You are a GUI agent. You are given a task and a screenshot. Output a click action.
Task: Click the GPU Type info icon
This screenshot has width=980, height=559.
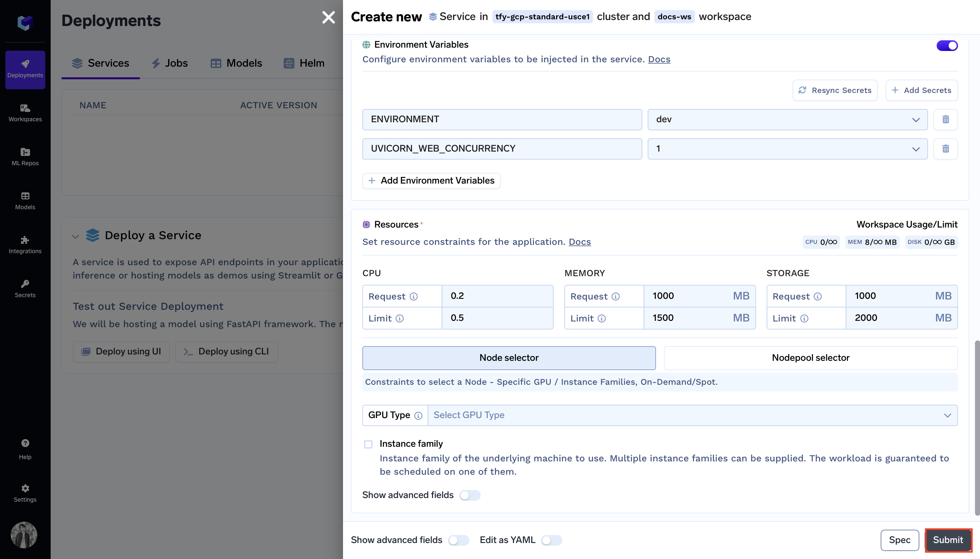point(418,416)
